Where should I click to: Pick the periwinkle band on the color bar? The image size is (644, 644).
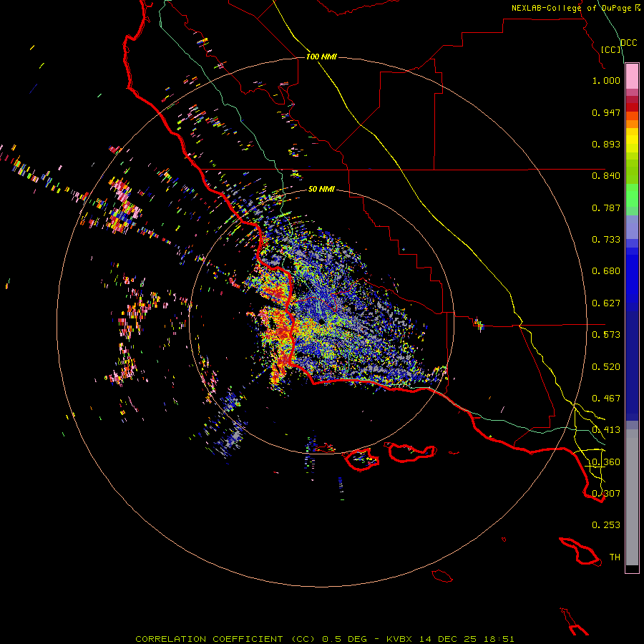[x=632, y=227]
